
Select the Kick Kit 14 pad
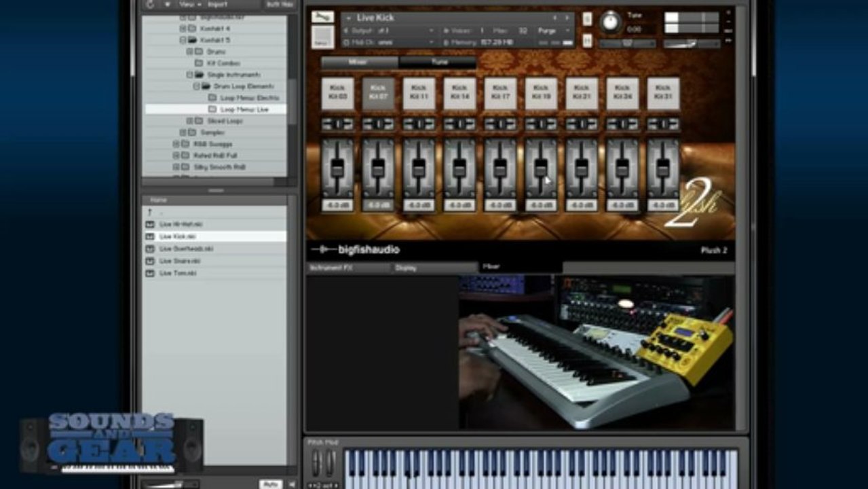459,93
